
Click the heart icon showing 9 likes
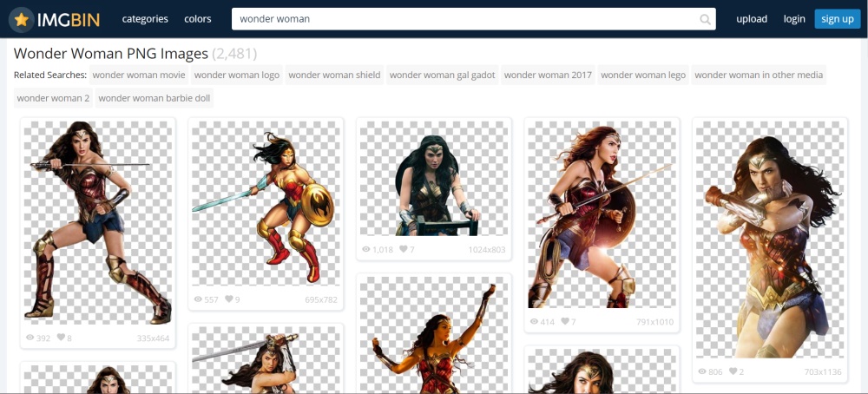[229, 299]
